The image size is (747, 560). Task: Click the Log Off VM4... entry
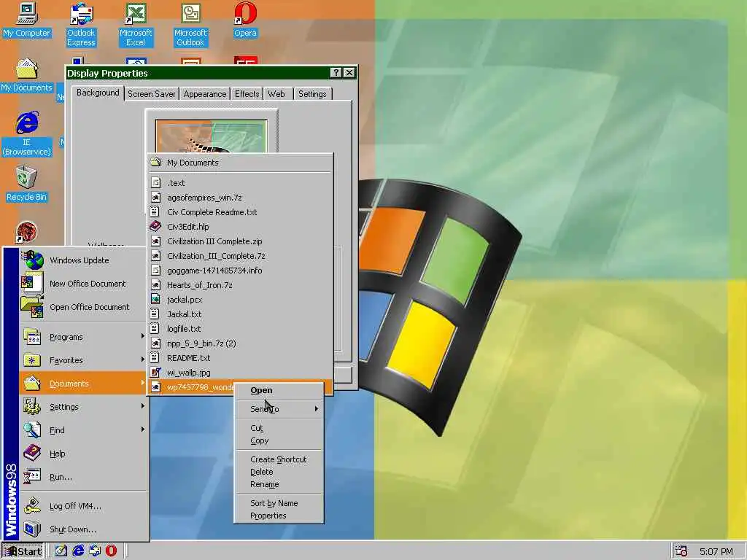(84, 506)
